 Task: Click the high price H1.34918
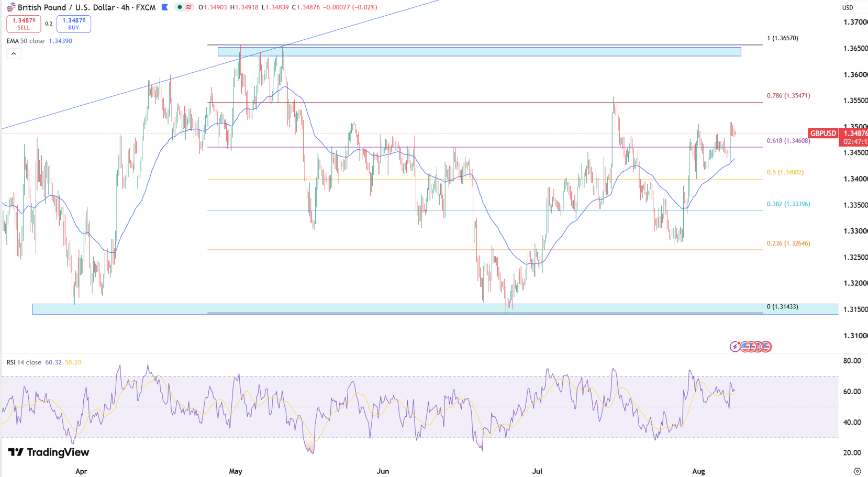(244, 7)
